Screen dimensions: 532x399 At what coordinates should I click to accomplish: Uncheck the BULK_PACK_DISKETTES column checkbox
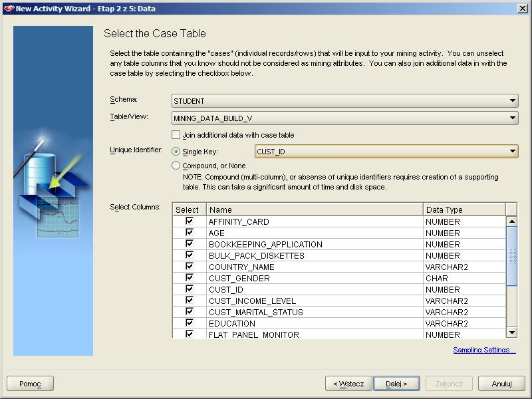pyautogui.click(x=190, y=255)
